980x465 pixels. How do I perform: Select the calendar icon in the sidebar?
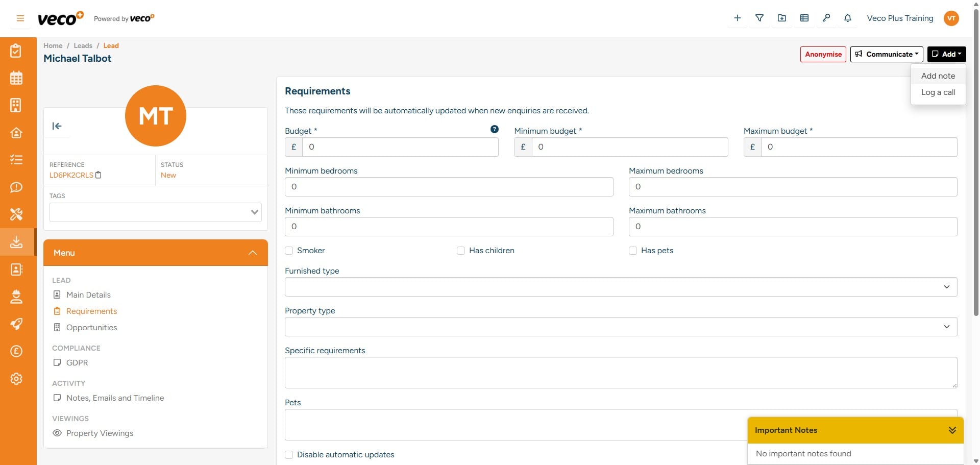click(x=16, y=78)
